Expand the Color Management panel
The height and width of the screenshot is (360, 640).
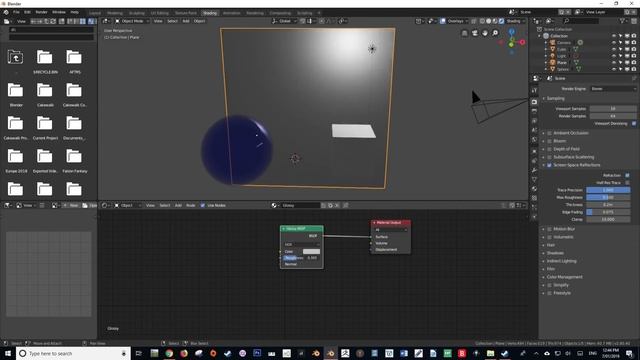564,277
